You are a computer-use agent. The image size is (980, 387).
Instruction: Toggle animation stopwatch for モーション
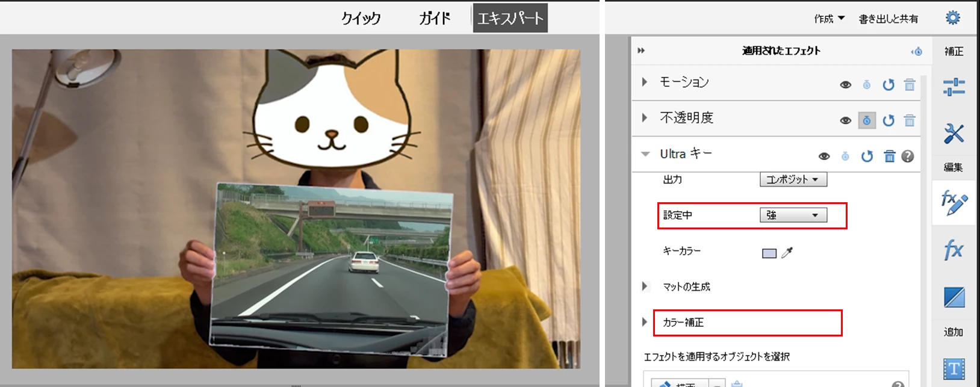(866, 85)
